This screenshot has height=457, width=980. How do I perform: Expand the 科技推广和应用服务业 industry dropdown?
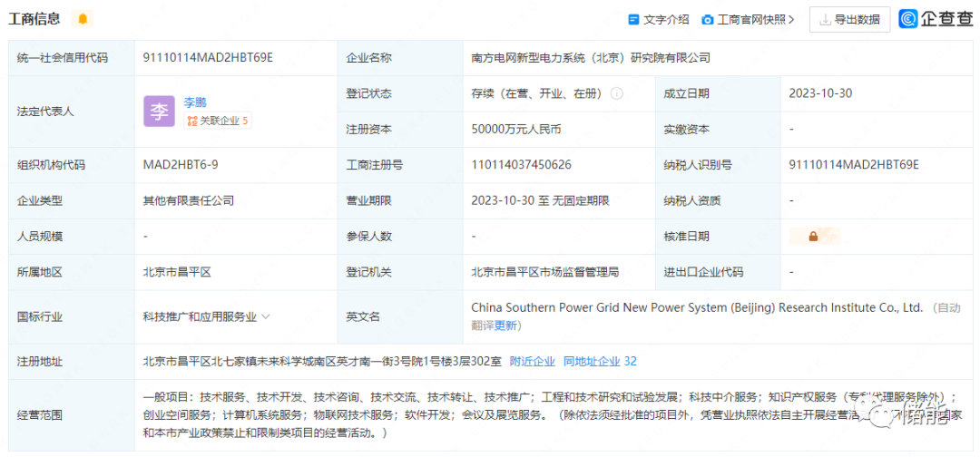266,317
